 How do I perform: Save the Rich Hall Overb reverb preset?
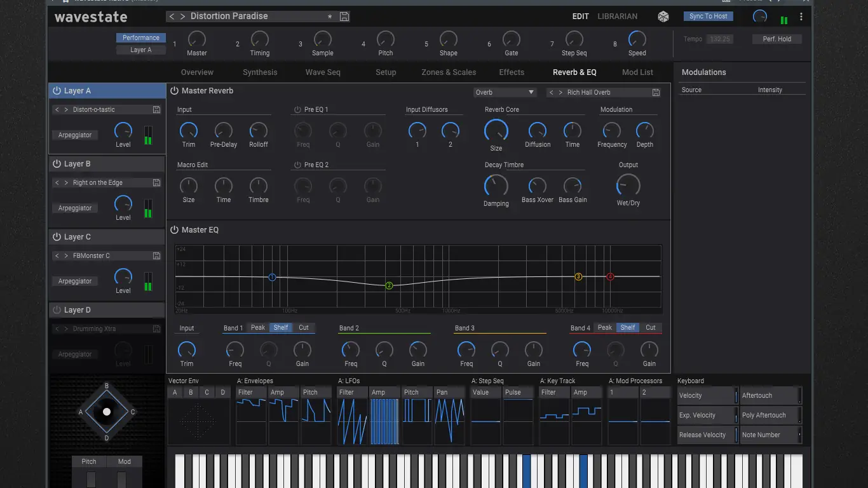point(656,93)
